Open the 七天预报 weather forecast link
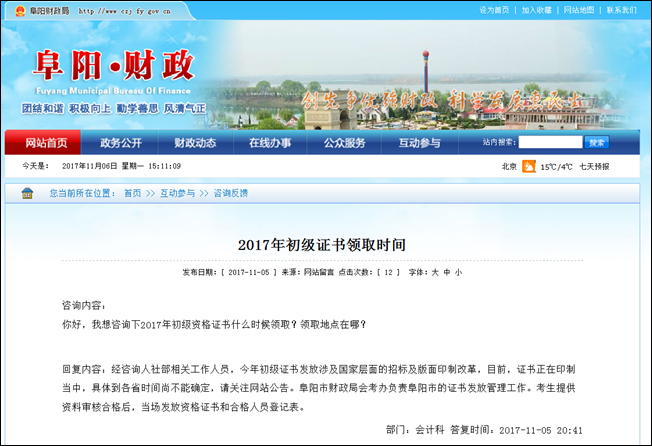This screenshot has height=446, width=652. tap(595, 167)
